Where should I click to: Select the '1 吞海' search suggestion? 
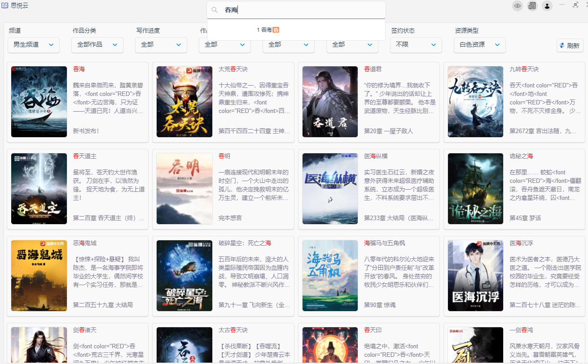click(x=296, y=30)
